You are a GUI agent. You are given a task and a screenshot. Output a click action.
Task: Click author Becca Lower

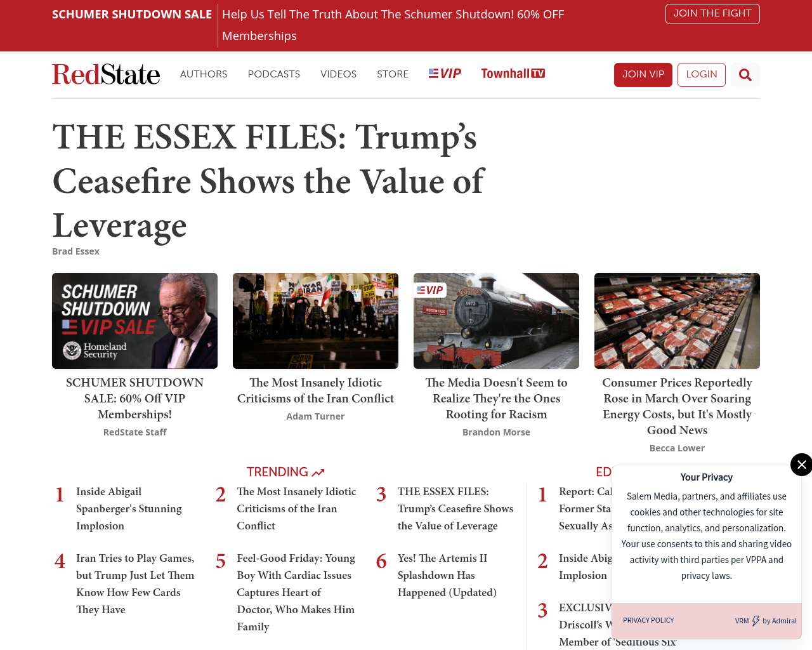[677, 448]
